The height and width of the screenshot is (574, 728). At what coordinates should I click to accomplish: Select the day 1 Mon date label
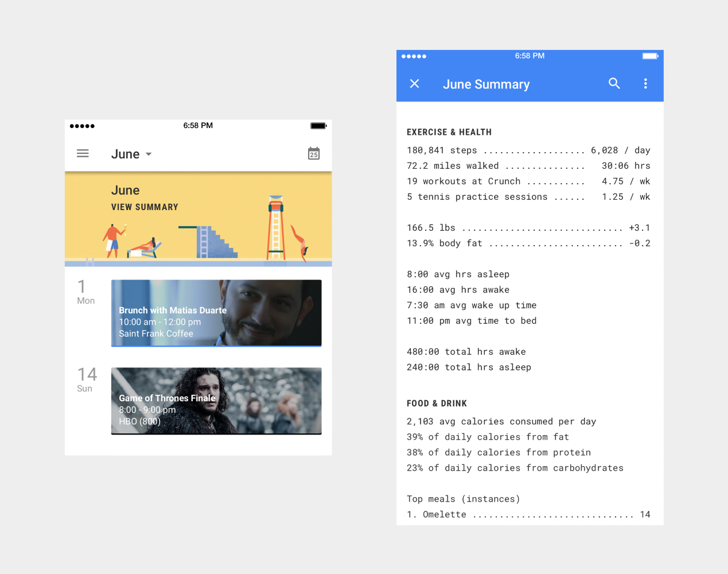(85, 292)
